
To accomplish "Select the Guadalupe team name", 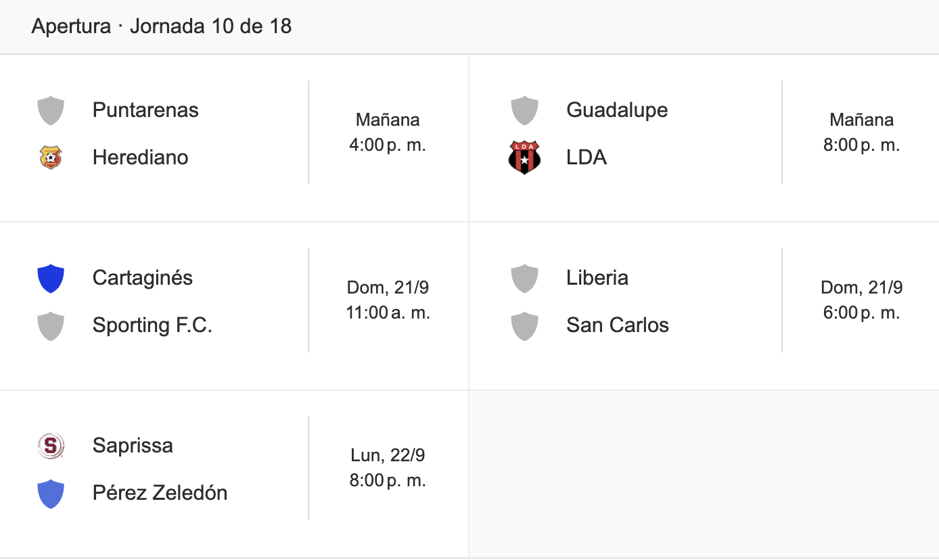I will click(617, 110).
